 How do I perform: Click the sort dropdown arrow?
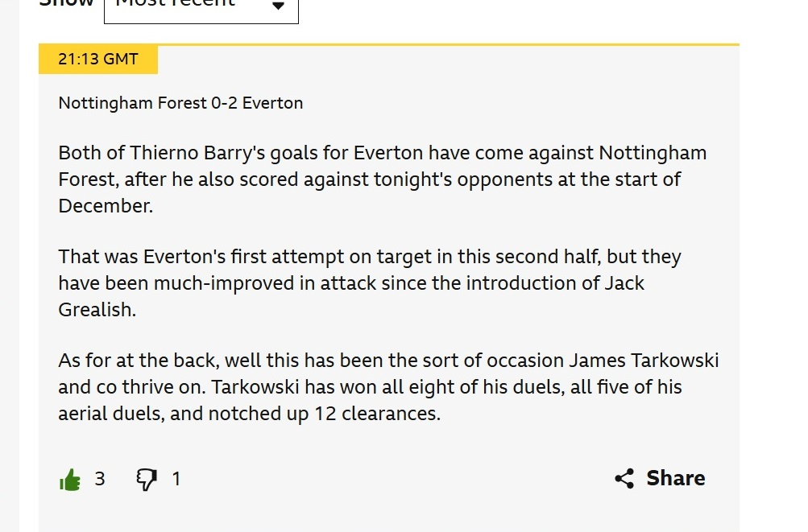(x=278, y=6)
